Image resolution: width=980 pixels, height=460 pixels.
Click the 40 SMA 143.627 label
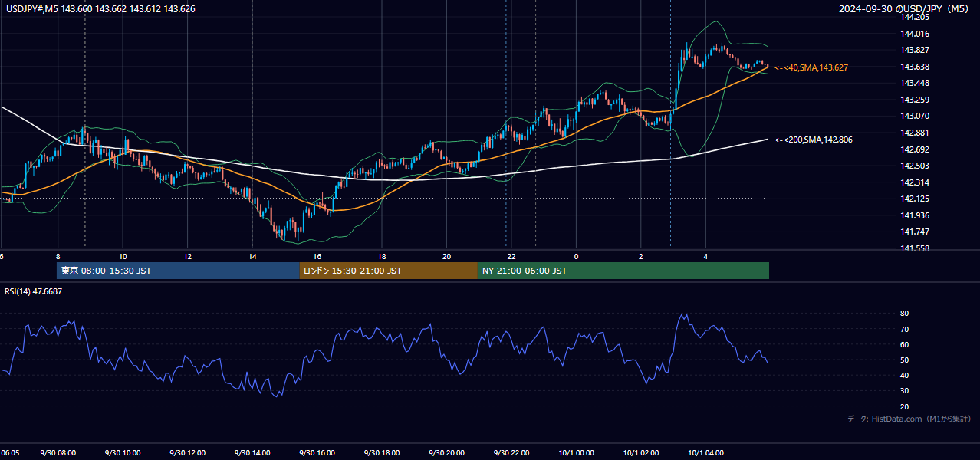click(811, 67)
